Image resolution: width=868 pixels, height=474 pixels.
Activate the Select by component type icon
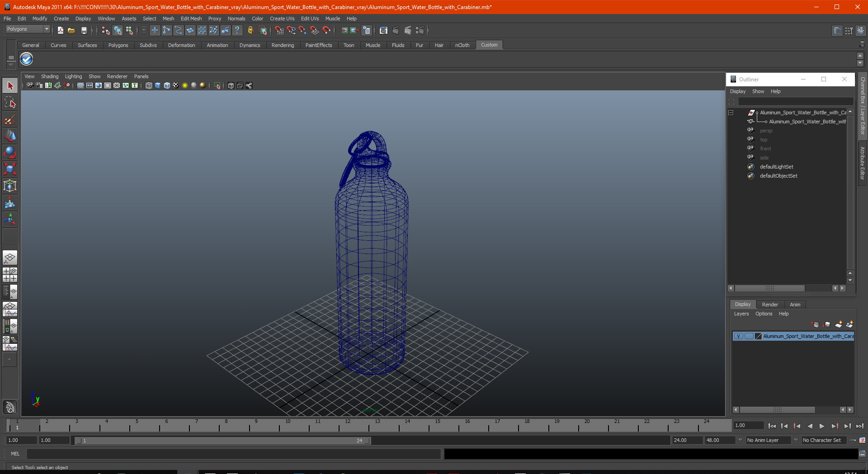[x=130, y=30]
